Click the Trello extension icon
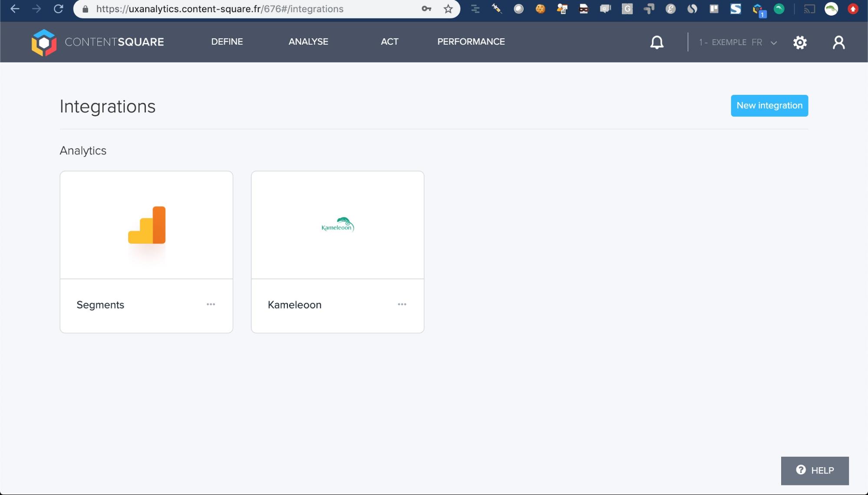The height and width of the screenshot is (495, 868). [x=714, y=9]
